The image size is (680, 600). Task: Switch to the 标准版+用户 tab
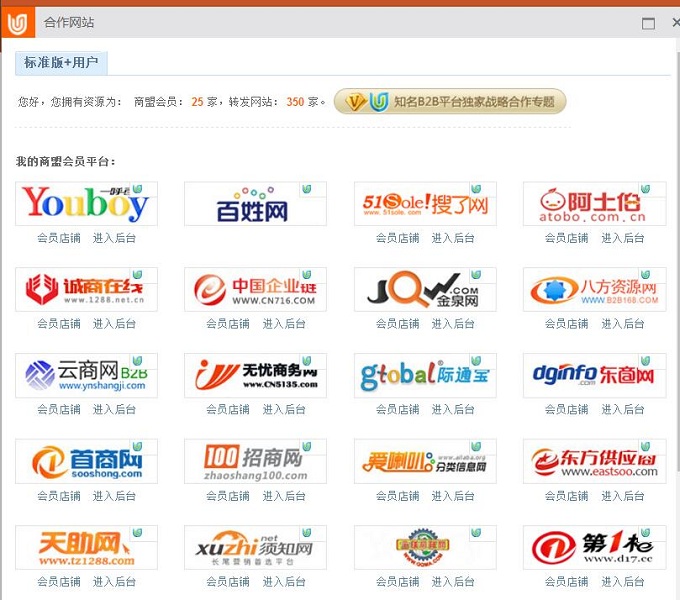tap(61, 63)
